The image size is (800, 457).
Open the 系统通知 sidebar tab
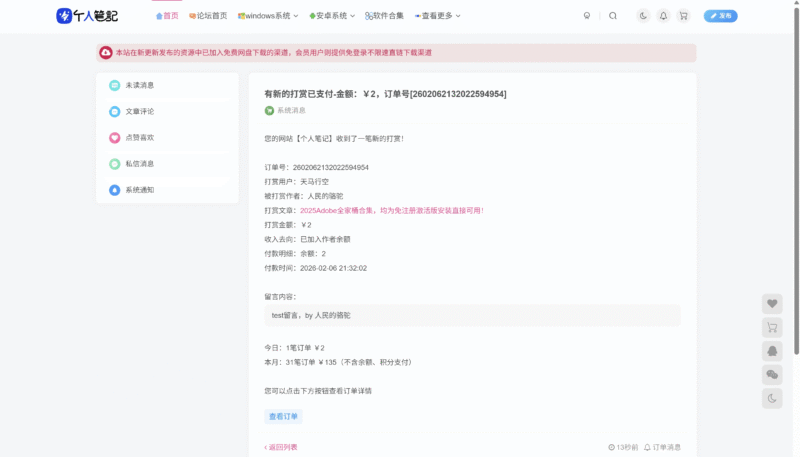(x=167, y=190)
